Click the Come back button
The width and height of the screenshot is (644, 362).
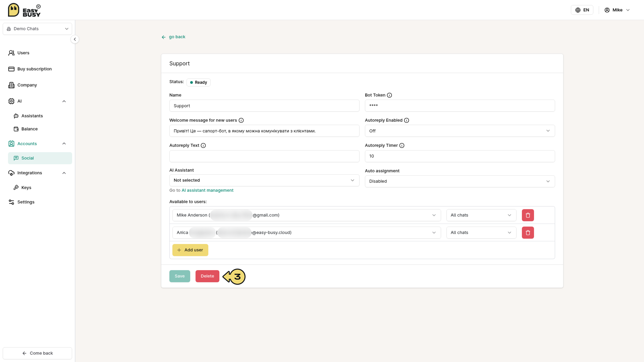point(37,353)
